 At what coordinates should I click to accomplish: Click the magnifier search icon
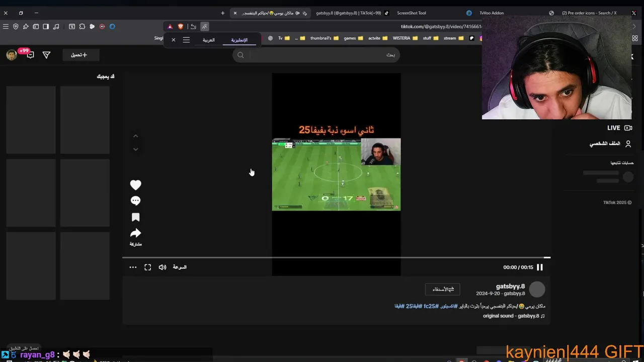click(x=240, y=55)
